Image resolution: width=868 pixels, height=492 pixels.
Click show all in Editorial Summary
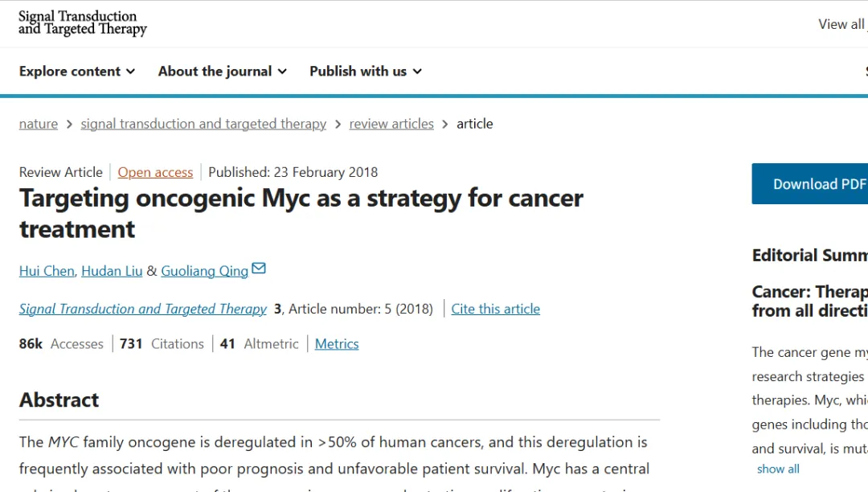pos(778,469)
